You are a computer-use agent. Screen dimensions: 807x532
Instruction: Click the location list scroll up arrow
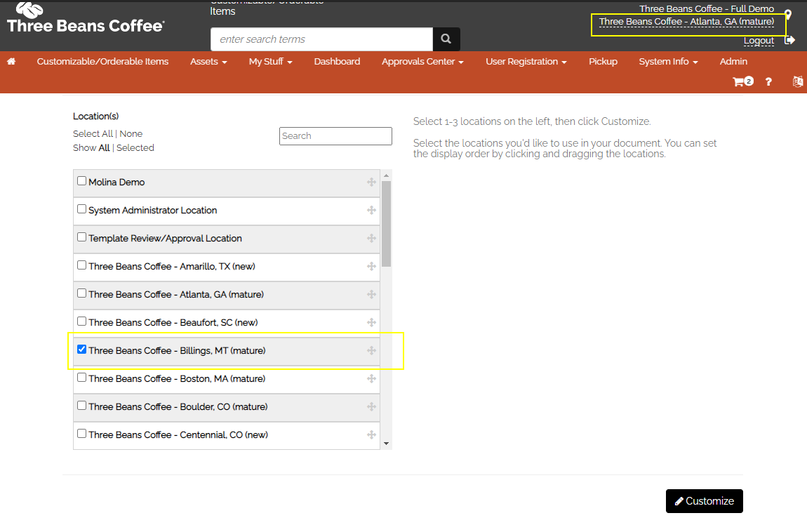click(x=387, y=175)
